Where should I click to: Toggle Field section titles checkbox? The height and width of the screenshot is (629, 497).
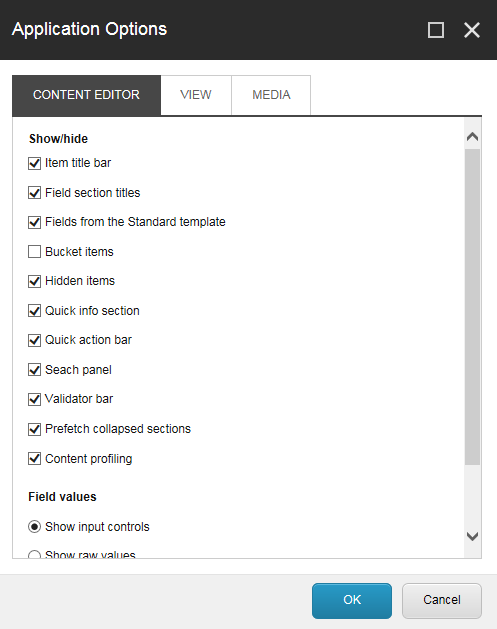tap(34, 193)
